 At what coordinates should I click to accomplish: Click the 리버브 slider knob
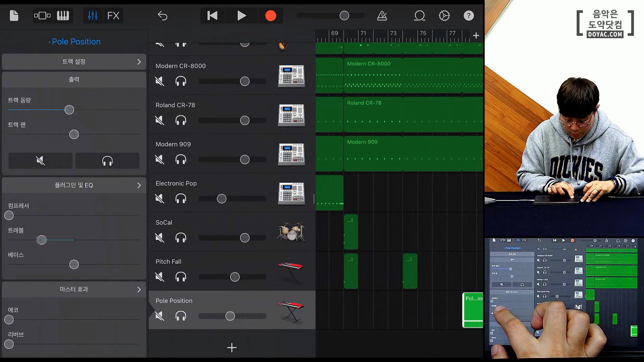point(9,344)
